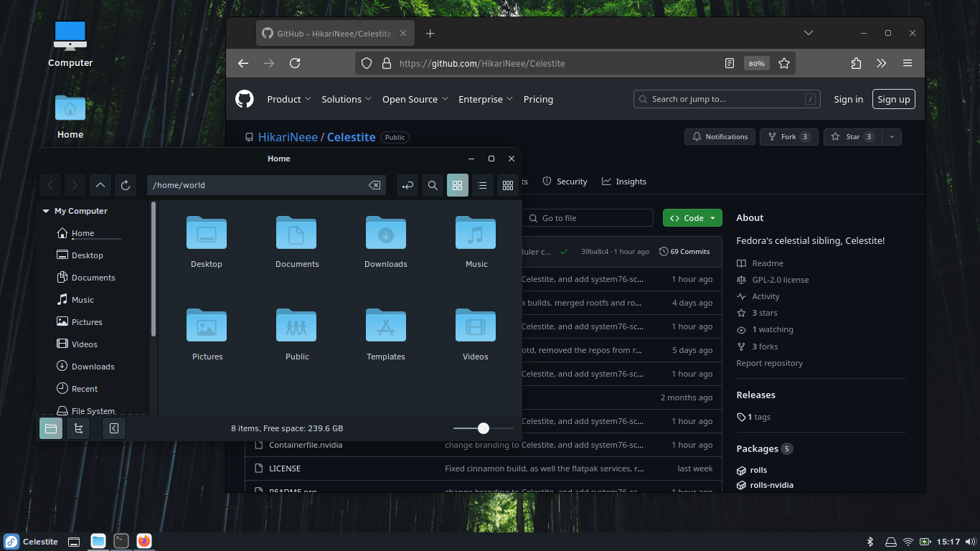Open Firefox reader view icon
Image resolution: width=980 pixels, height=551 pixels.
tap(730, 63)
